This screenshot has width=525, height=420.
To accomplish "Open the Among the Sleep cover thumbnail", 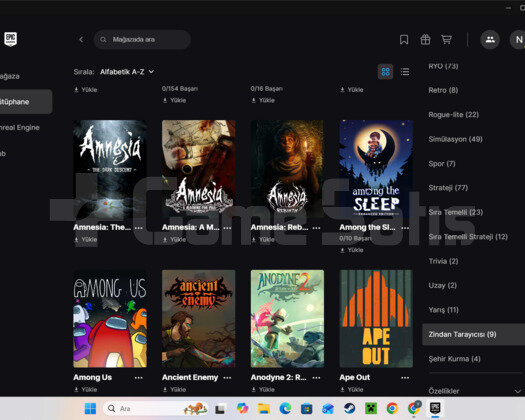I will tap(376, 169).
